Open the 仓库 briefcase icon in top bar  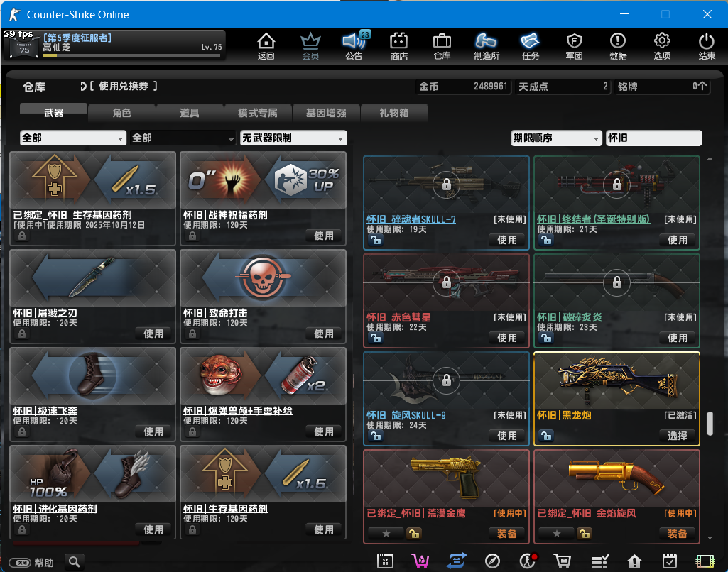pos(442,46)
